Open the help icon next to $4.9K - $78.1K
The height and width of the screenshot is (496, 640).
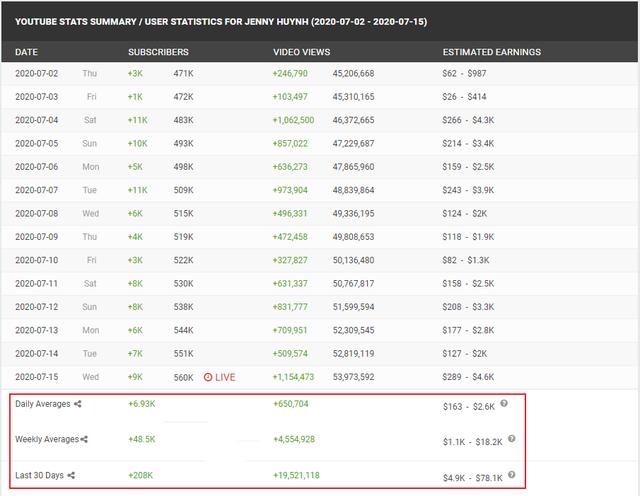tap(511, 475)
